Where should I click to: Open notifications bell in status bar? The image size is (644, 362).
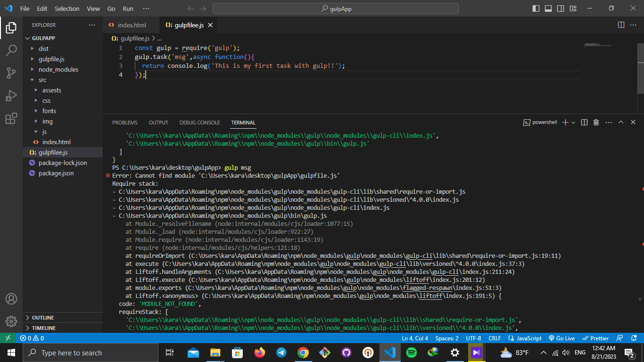[x=635, y=338]
